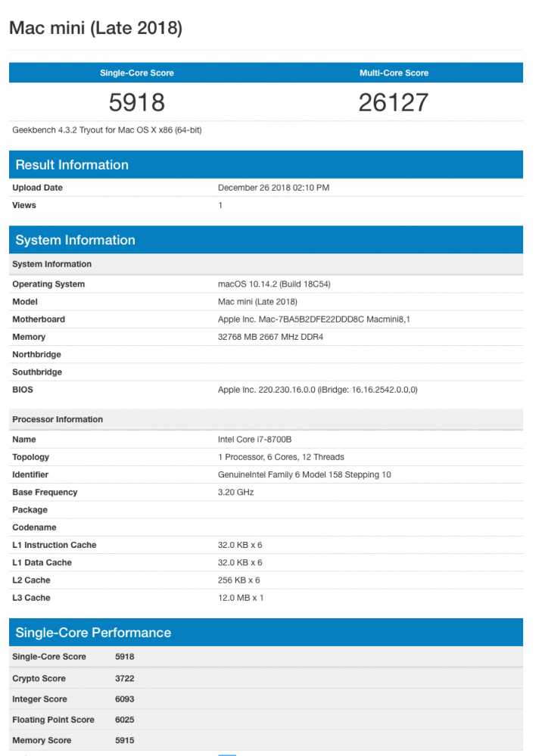The image size is (545, 756).
Task: Click the Identifier label
Action: pyautogui.click(x=30, y=474)
